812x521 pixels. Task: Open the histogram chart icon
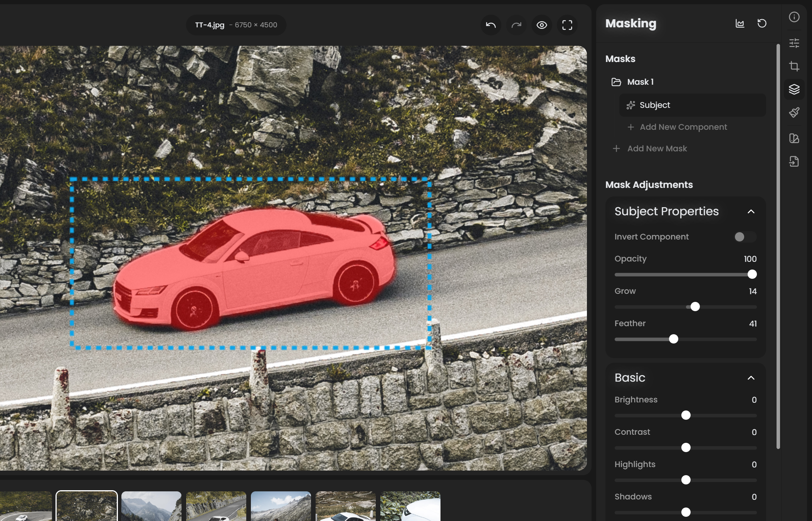point(740,23)
